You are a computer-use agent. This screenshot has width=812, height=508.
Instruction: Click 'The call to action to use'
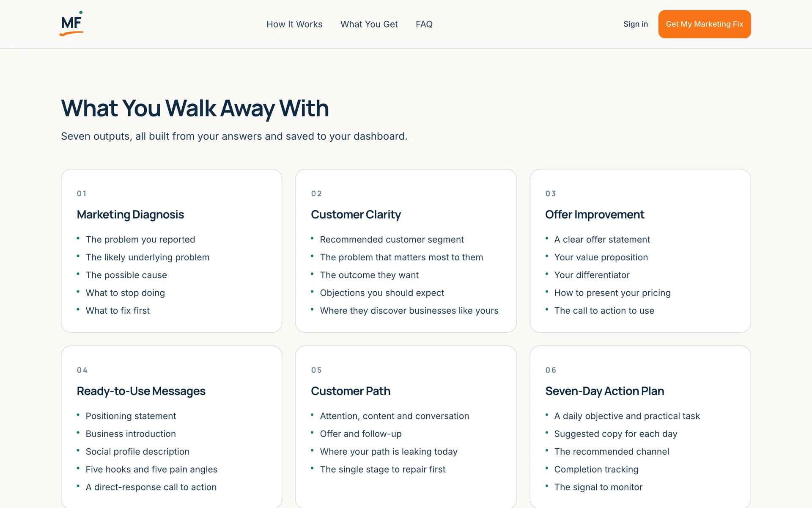[604, 311]
